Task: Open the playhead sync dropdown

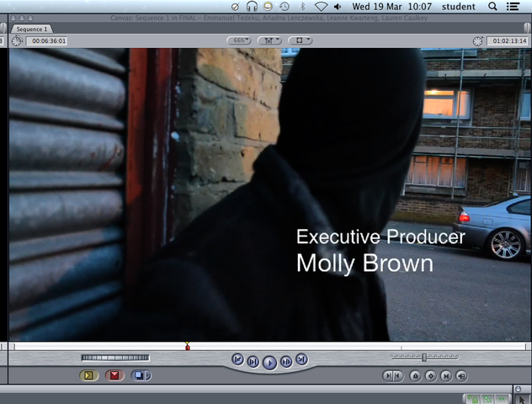Action: coord(269,40)
